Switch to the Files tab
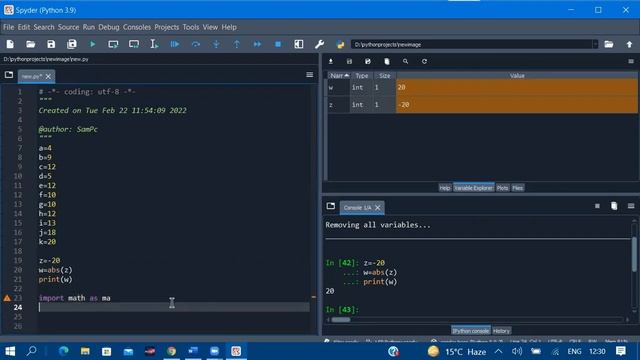The height and width of the screenshot is (360, 640). click(x=518, y=188)
